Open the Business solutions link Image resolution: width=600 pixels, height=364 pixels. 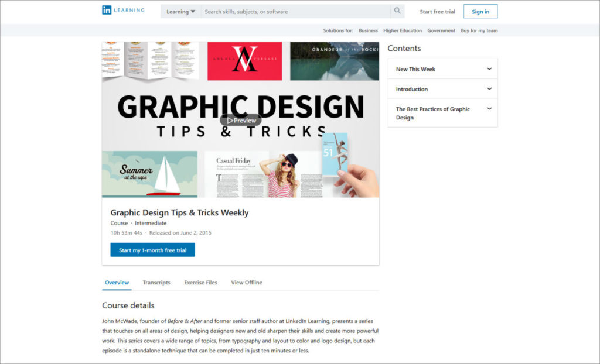click(368, 30)
